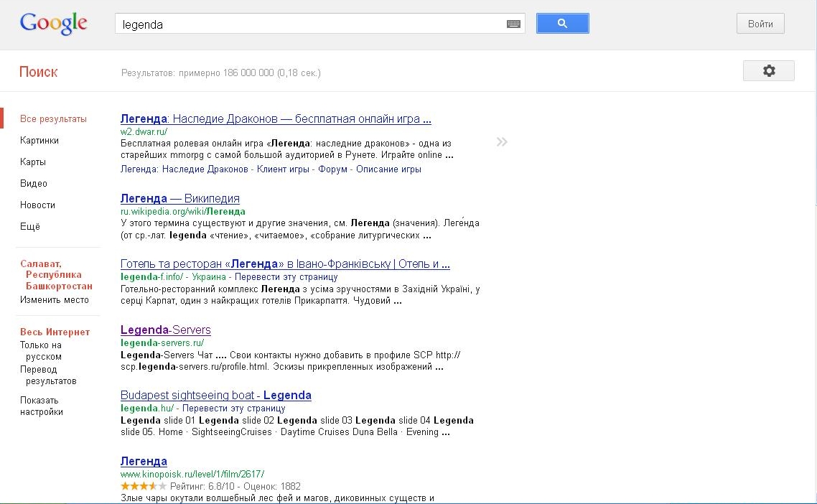Click Перевести эту страницу for legenda.hu
The height and width of the screenshot is (504, 817).
pos(234,408)
